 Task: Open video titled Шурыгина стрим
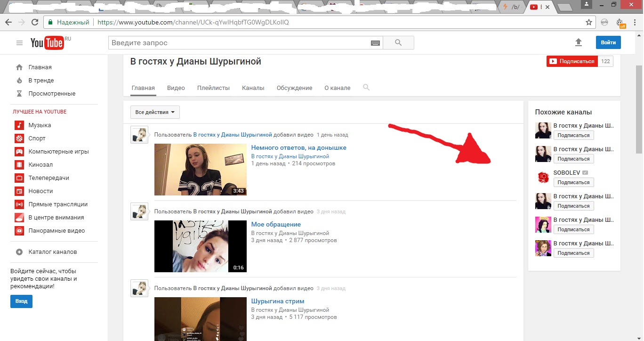point(278,301)
